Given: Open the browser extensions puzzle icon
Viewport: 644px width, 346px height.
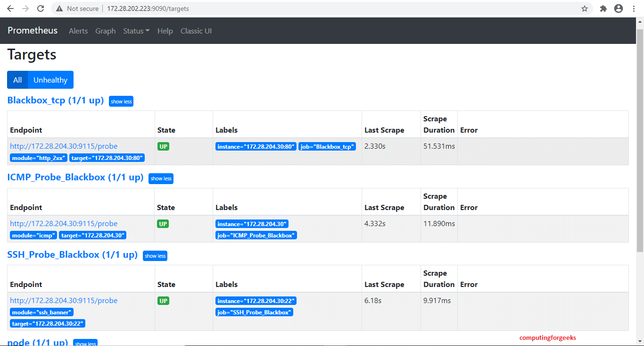Looking at the screenshot, I should (603, 8).
